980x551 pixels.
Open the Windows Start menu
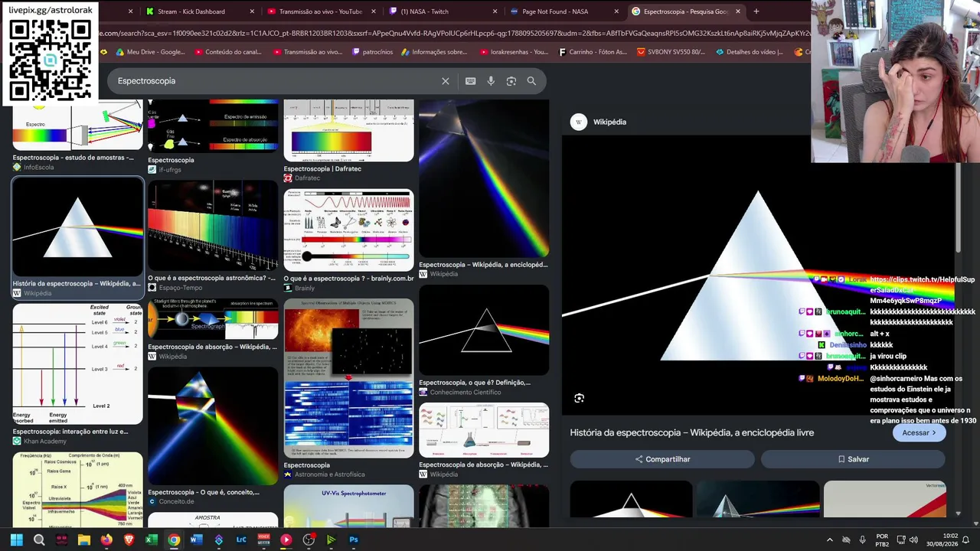(x=17, y=540)
